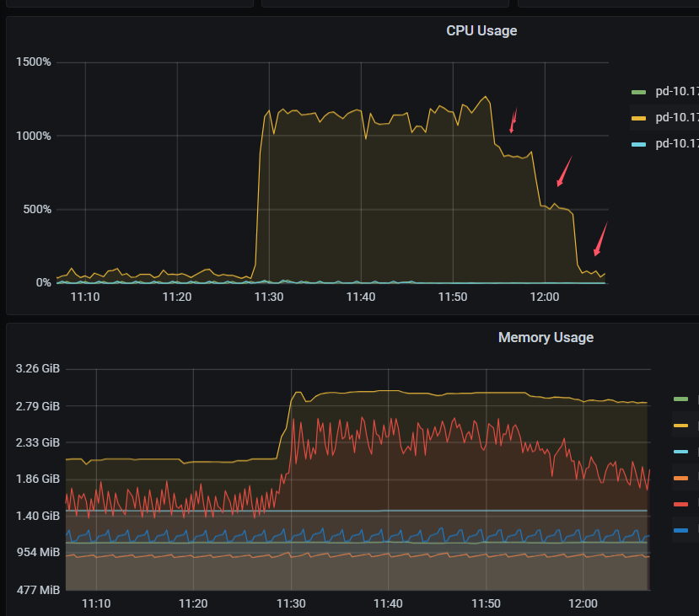Click 11:50 time label under CPU Usage chart
The width and height of the screenshot is (699, 616).
coord(453,297)
